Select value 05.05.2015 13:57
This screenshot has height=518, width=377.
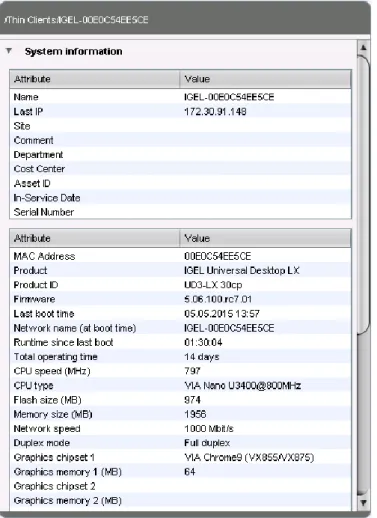click(x=222, y=314)
